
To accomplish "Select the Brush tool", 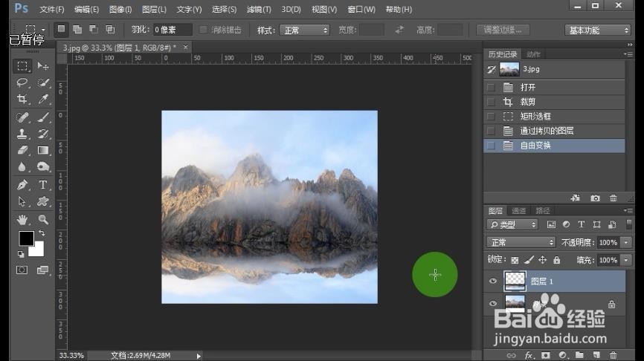I will [42, 117].
